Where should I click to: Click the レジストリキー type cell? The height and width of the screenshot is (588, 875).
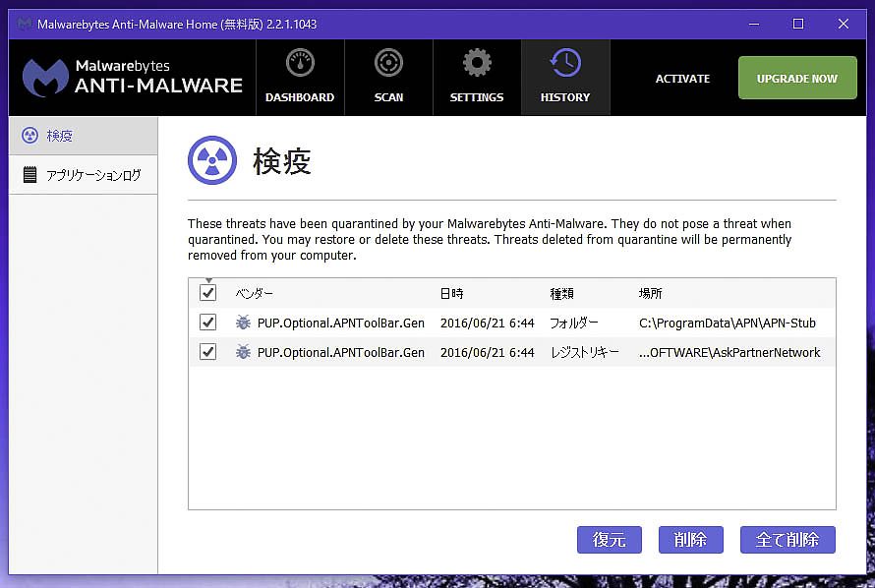tap(584, 352)
